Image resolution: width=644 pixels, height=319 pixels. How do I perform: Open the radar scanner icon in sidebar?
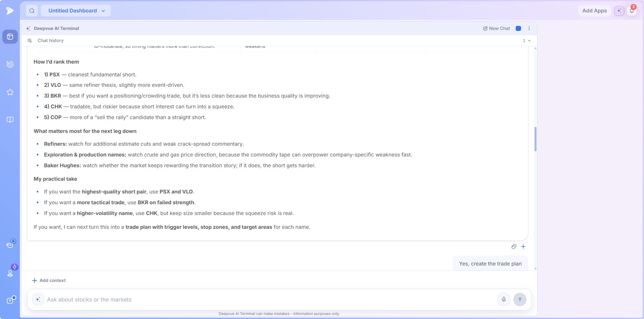[10, 64]
